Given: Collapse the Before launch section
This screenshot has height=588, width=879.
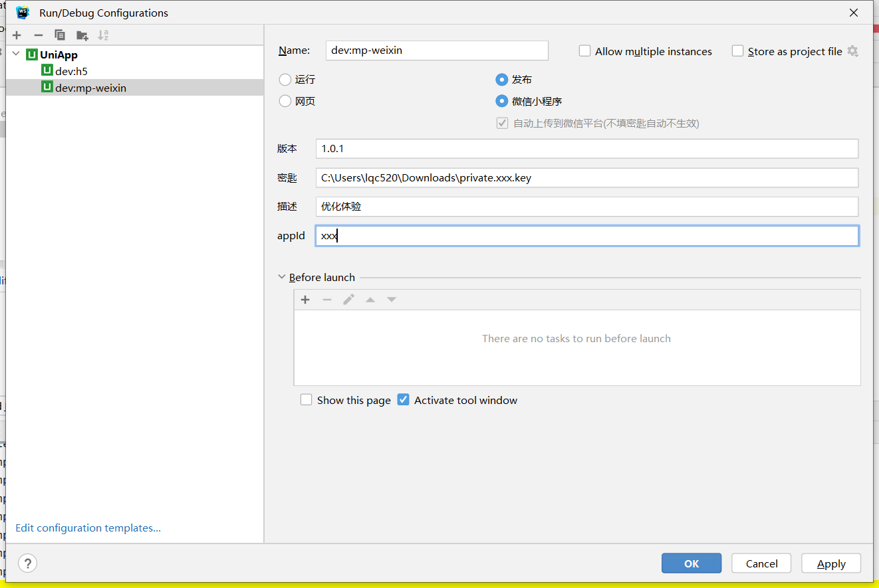Looking at the screenshot, I should [282, 277].
